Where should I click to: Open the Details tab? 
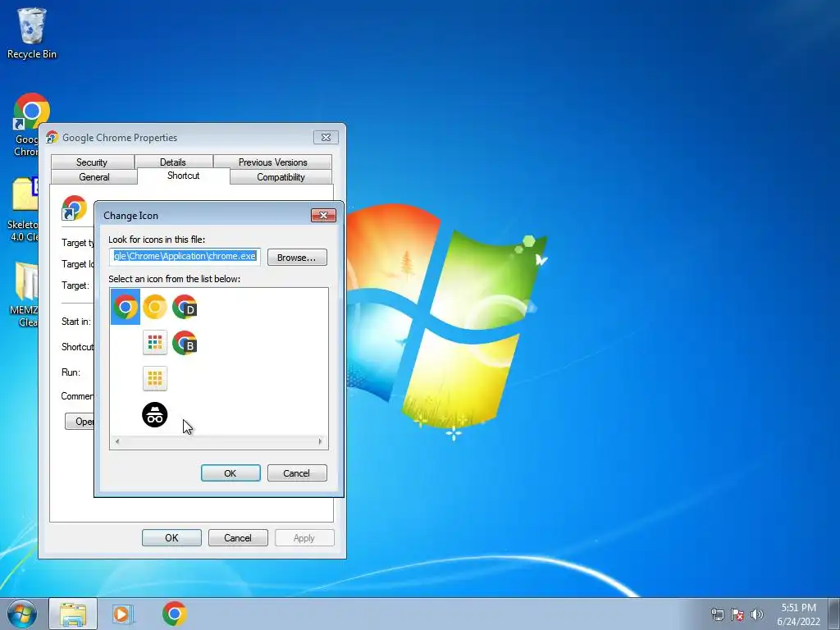coord(173,162)
